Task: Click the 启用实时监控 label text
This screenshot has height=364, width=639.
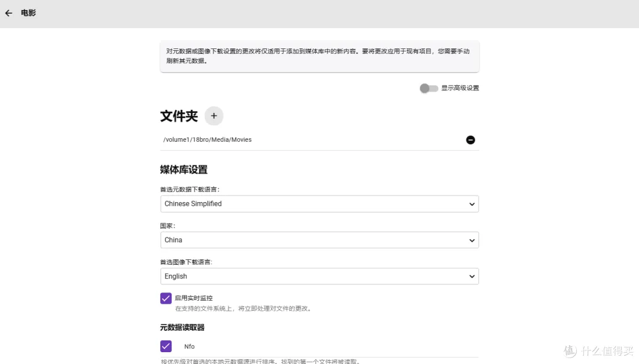Action: click(193, 298)
